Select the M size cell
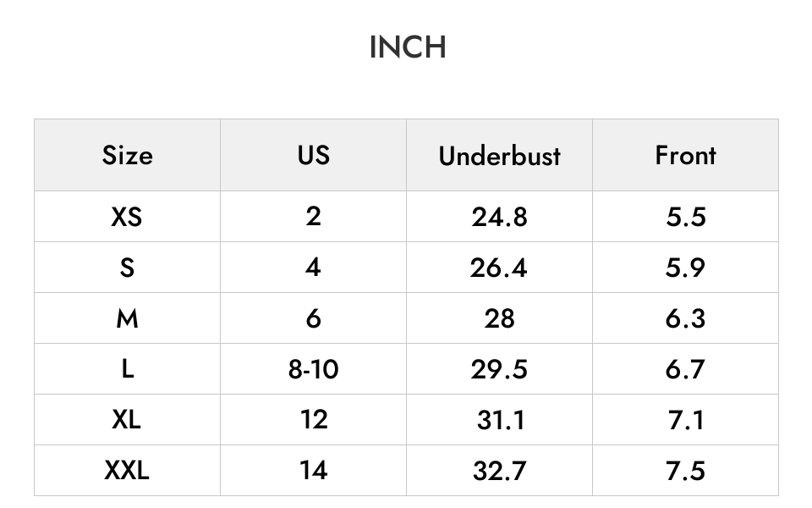Screen dimensions: 812x508 coord(128,317)
